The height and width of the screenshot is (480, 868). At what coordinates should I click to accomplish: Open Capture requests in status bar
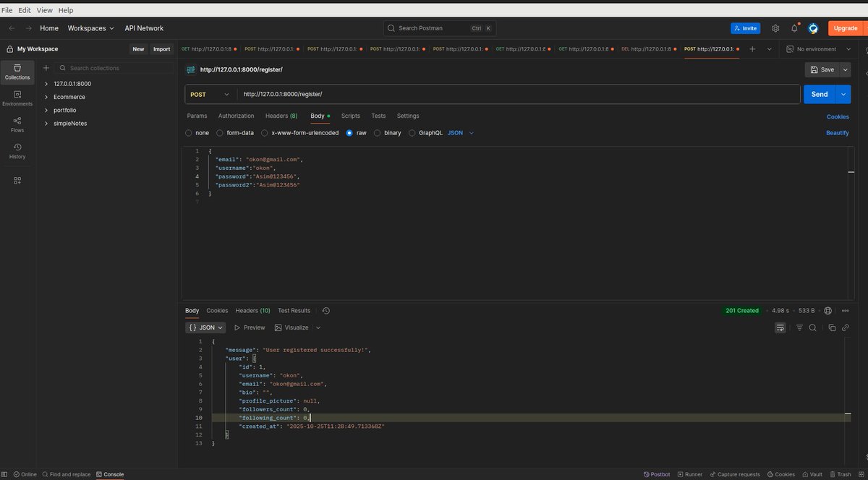pyautogui.click(x=734, y=474)
